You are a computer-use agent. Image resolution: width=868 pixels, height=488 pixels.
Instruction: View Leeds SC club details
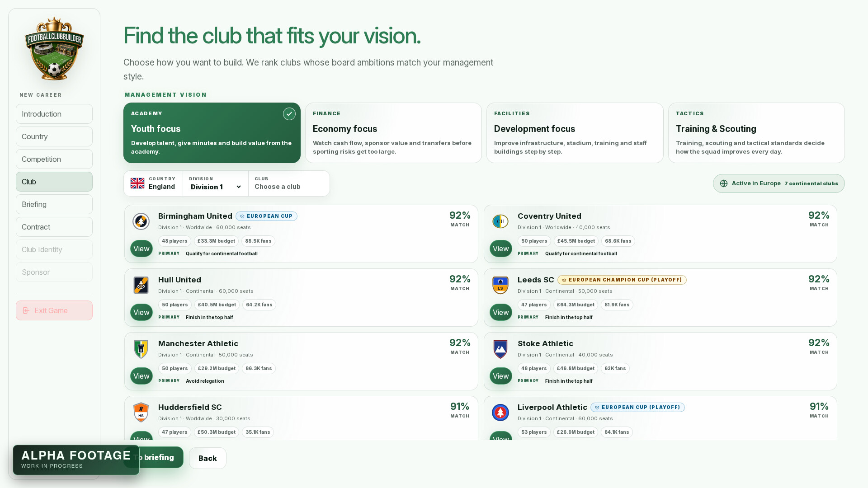click(501, 312)
